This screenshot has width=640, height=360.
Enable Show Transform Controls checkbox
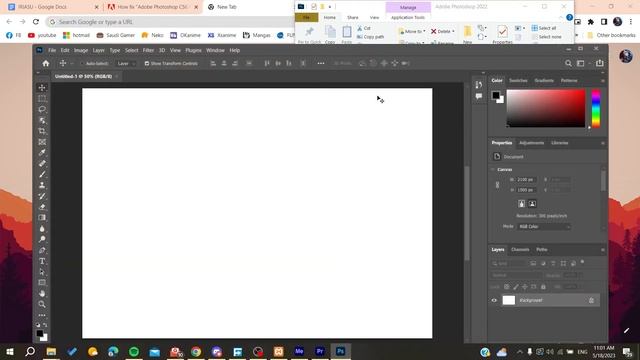(x=147, y=64)
